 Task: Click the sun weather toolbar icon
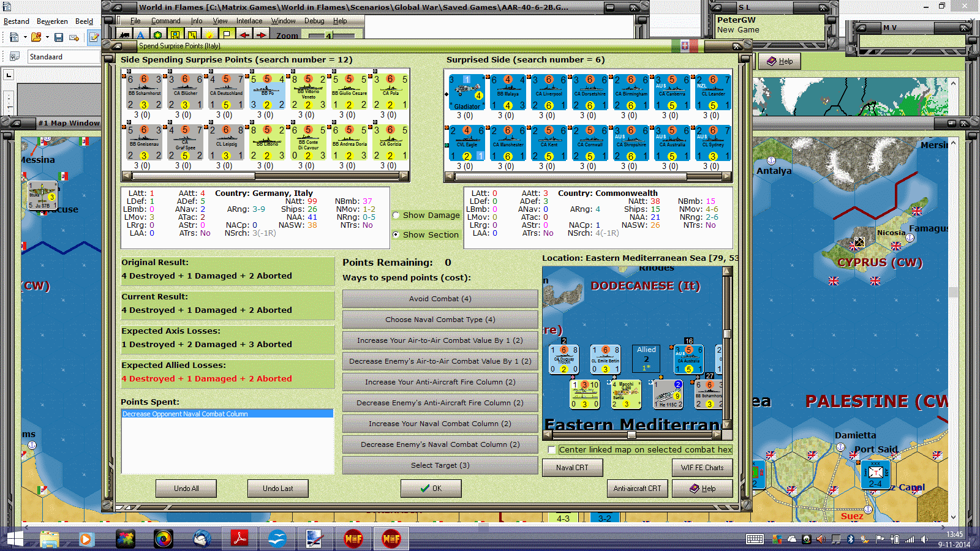pyautogui.click(x=209, y=35)
